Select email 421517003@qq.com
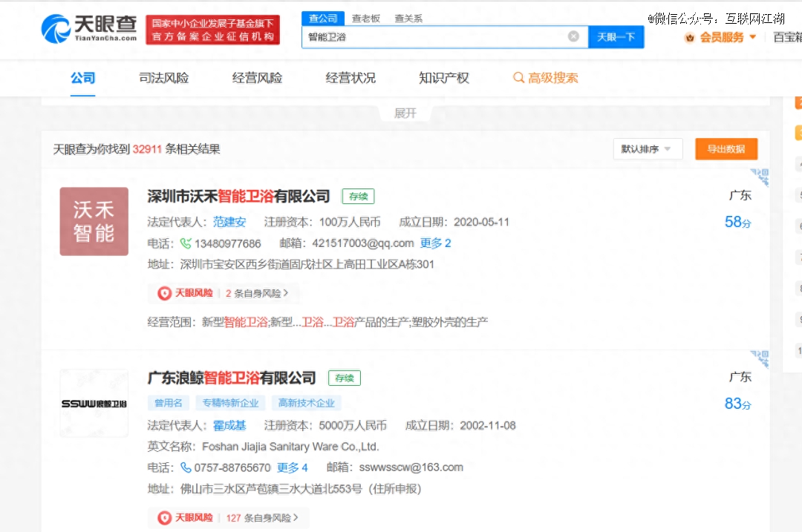Screen dimensions: 802x532 [x=362, y=243]
